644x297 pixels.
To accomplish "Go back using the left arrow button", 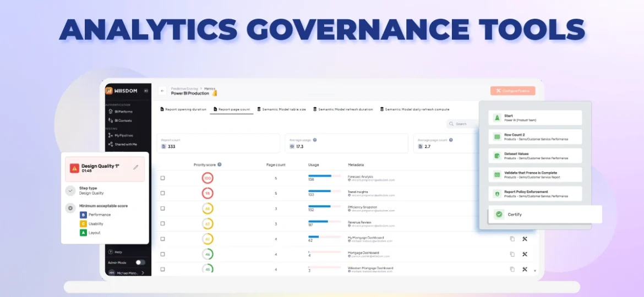I will 162,91.
